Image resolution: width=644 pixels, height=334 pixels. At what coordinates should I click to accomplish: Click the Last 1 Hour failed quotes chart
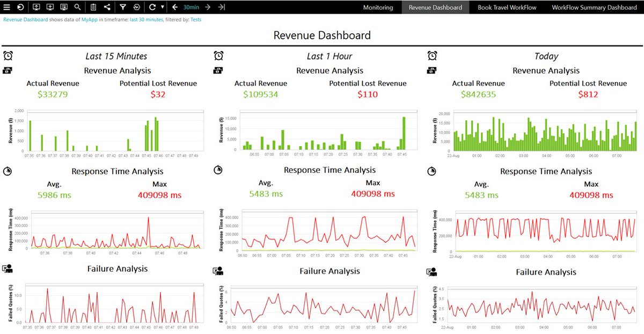click(317, 307)
